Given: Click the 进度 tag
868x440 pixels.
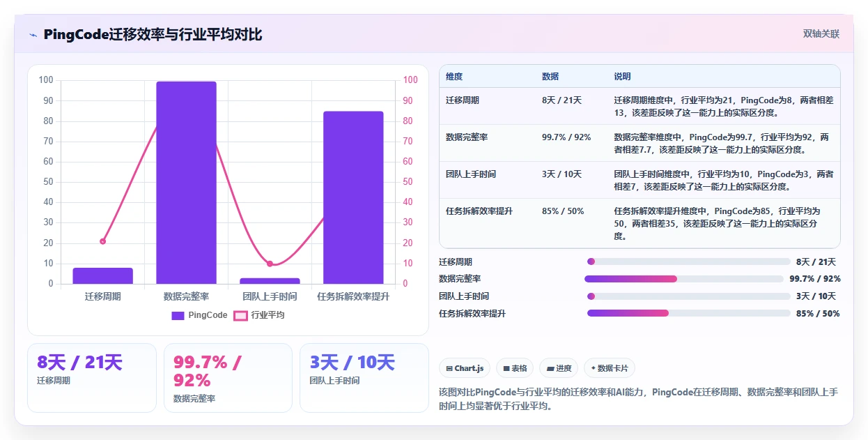Looking at the screenshot, I should pyautogui.click(x=559, y=368).
